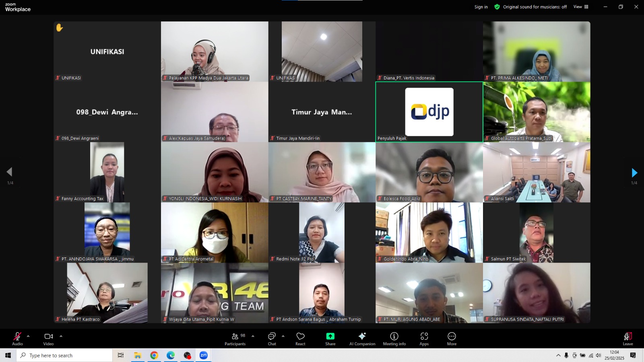Open the React emoji menu
This screenshot has height=362, width=644.
coord(300,339)
